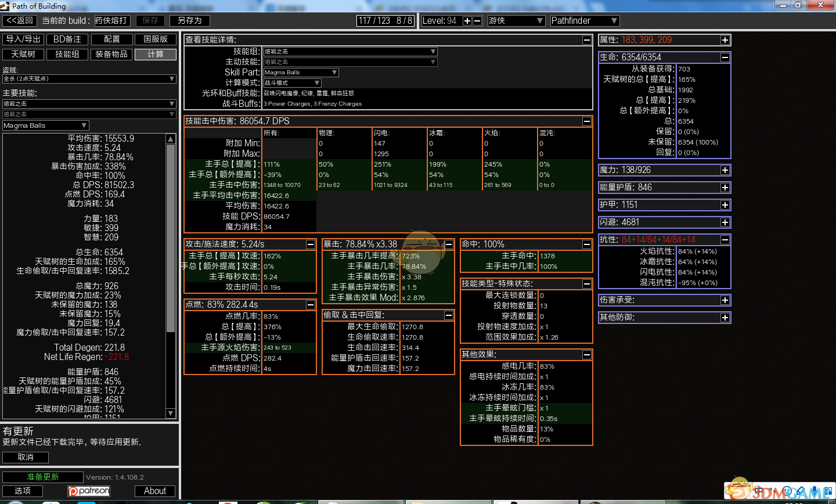Open the 游侠 class dropdown
836x504 pixels.
516,21
